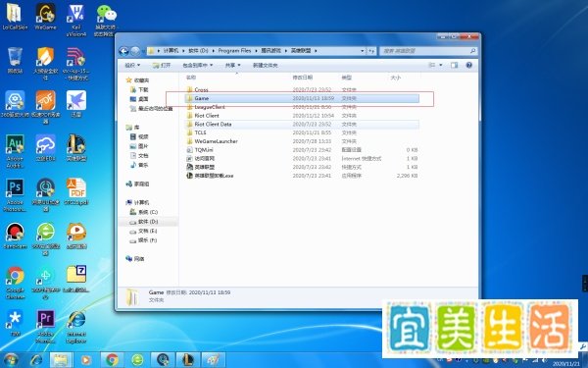This screenshot has width=588, height=368.
Task: Open Chrome from the taskbar
Action: coord(112,360)
